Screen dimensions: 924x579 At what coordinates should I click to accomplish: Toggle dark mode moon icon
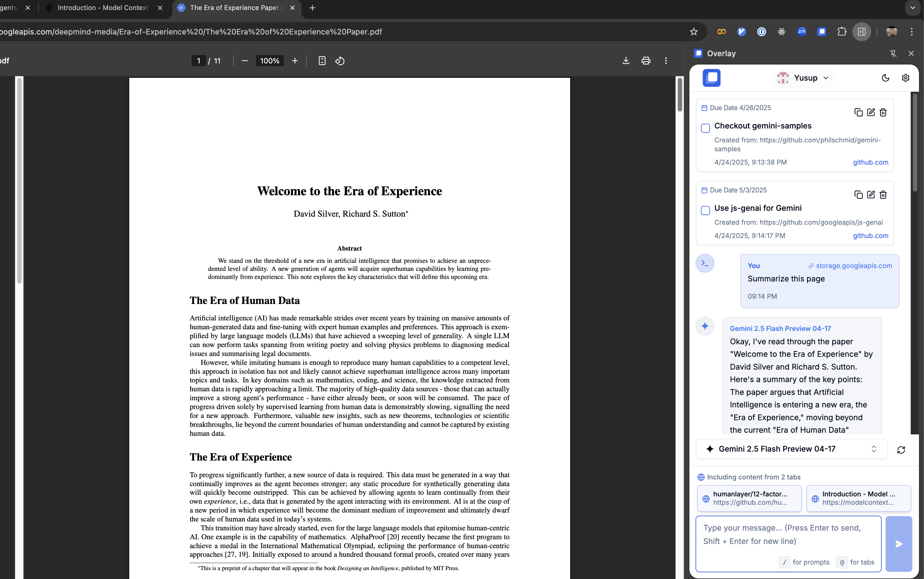(x=885, y=78)
